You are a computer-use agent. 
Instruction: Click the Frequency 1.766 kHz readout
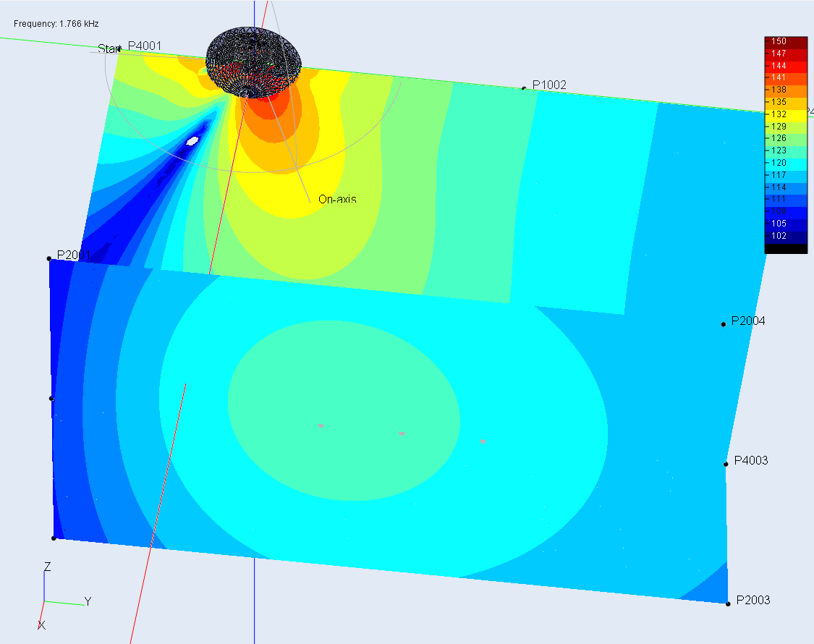pyautogui.click(x=56, y=24)
